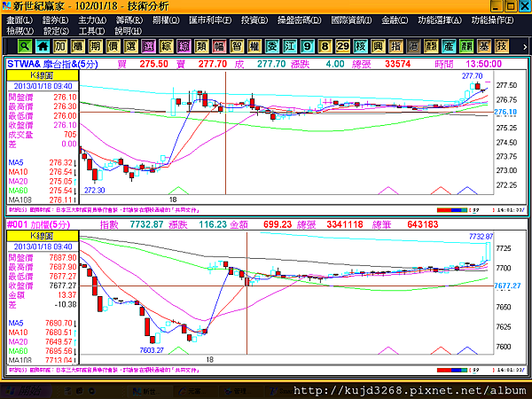Viewport: 532px width, 399px height.
Task: Click the yellow 選 toolbar icon
Action: point(131,46)
